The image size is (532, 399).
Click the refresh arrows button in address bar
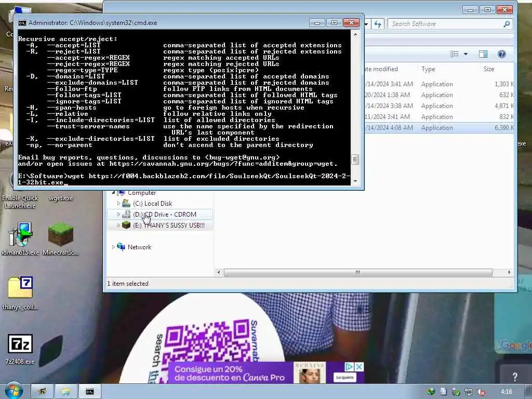point(378,24)
